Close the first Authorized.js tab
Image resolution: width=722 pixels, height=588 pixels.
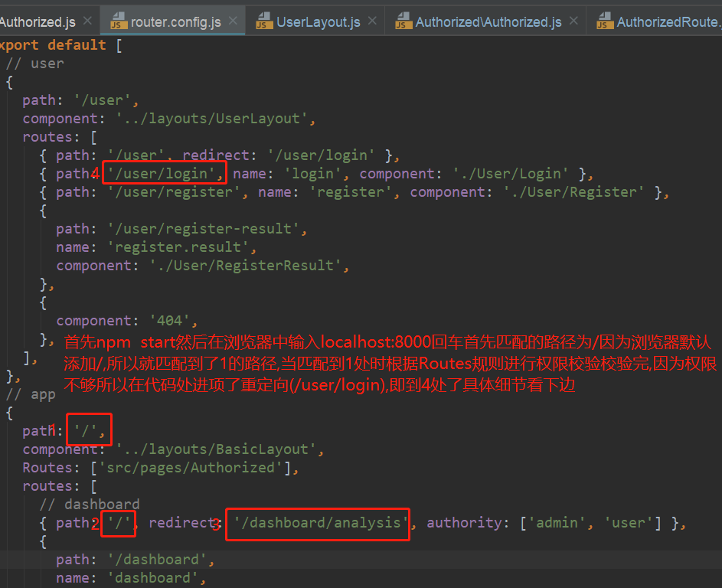coord(87,21)
